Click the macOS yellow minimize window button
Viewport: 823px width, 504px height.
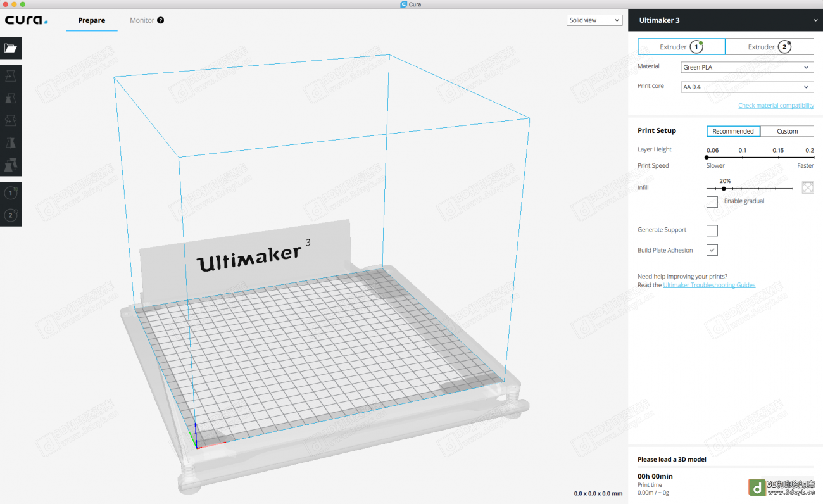click(x=15, y=4)
